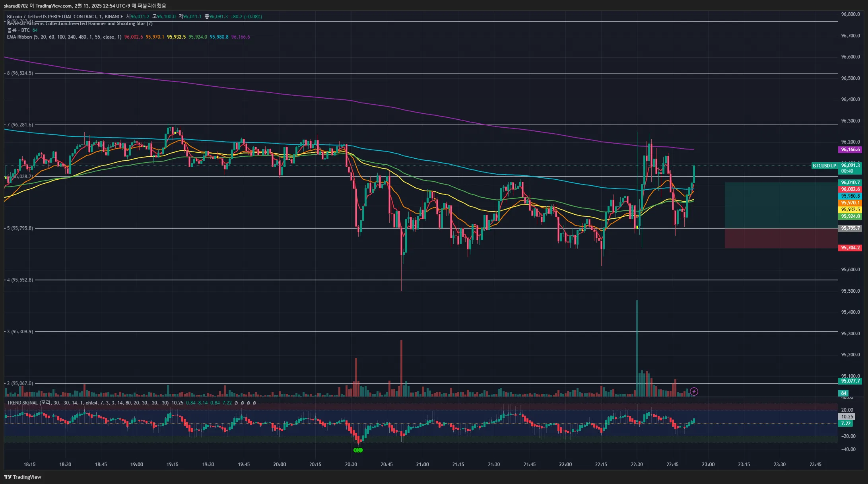Click the 20:00 time axis label
This screenshot has width=868, height=484.
[x=280, y=465]
